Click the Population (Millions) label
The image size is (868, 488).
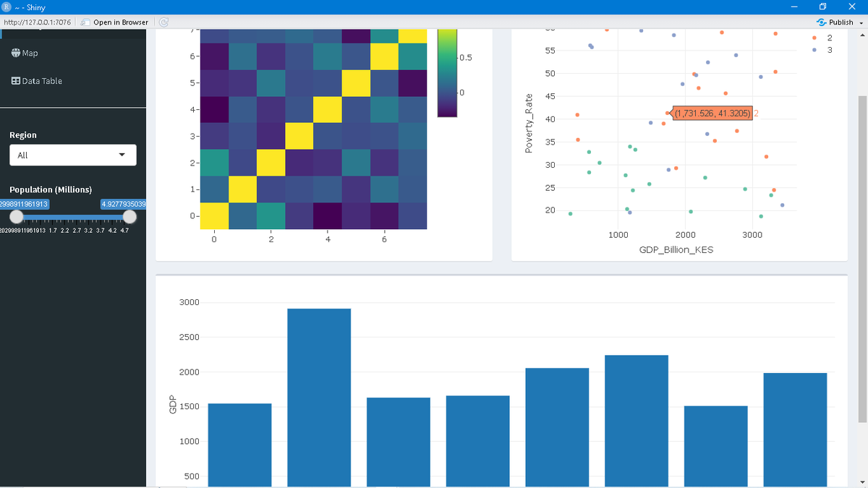[51, 189]
